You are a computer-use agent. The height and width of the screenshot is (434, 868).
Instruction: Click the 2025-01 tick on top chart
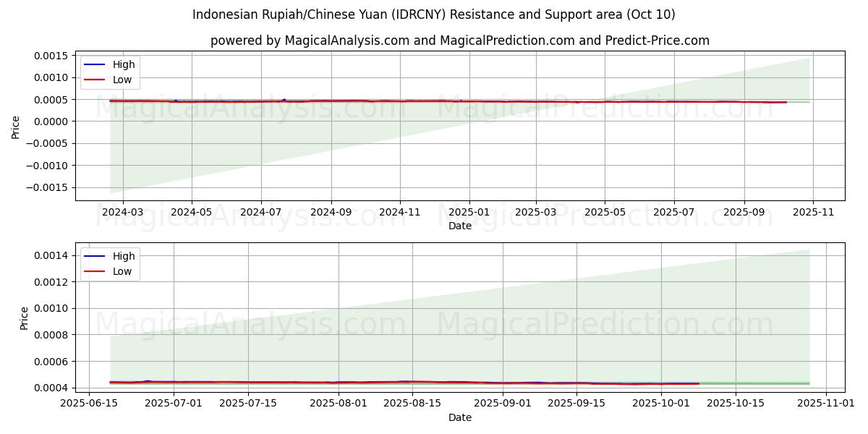coord(469,213)
